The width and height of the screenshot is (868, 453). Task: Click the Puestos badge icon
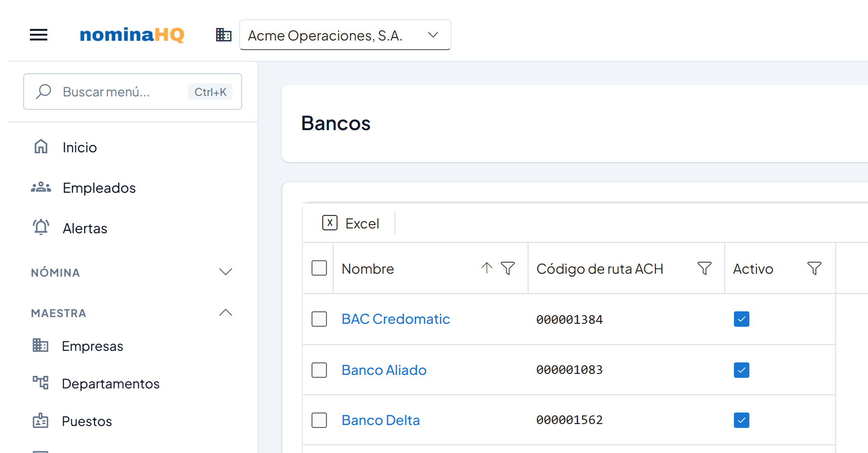coord(41,421)
